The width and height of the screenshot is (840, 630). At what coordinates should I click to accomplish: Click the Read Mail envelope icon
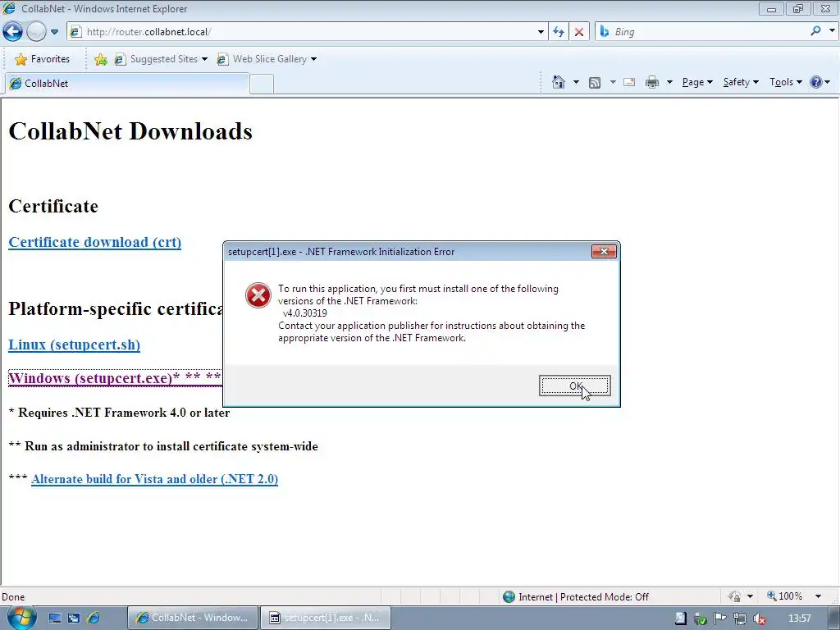629,82
